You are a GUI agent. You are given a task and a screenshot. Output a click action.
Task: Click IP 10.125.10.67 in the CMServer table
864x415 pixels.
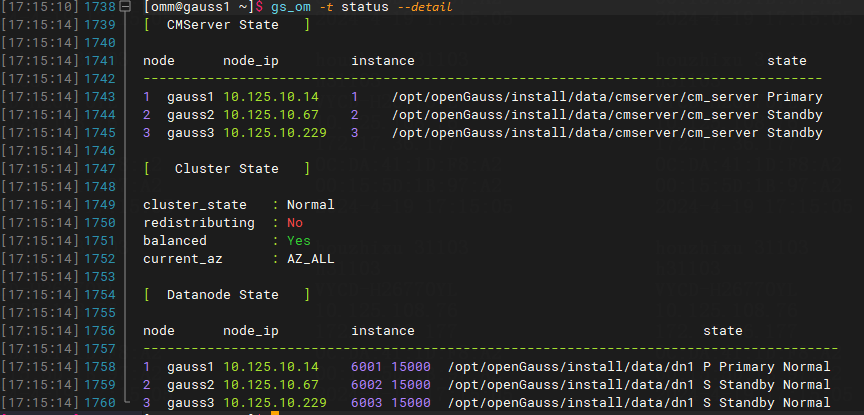(271, 115)
